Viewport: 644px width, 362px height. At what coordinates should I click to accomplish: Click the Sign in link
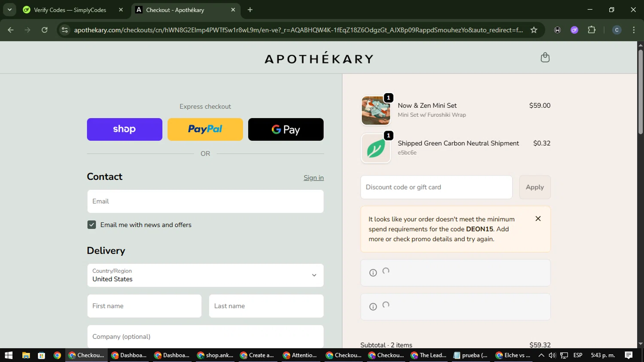(x=314, y=178)
